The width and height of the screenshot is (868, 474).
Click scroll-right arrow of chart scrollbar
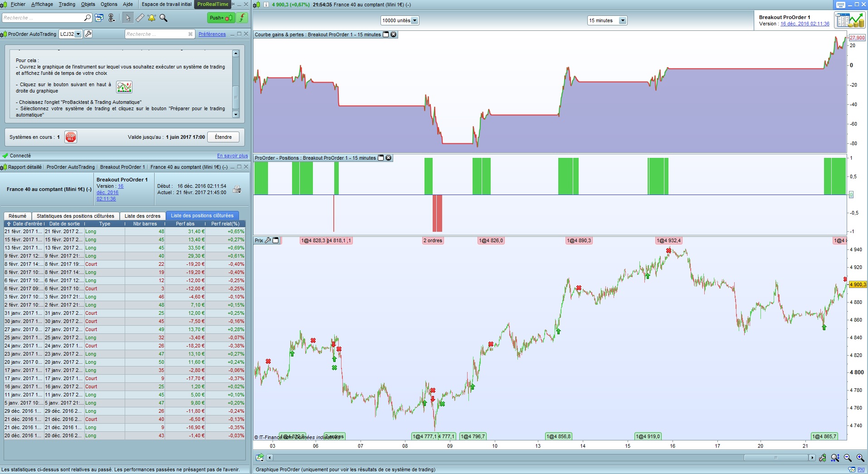812,458
